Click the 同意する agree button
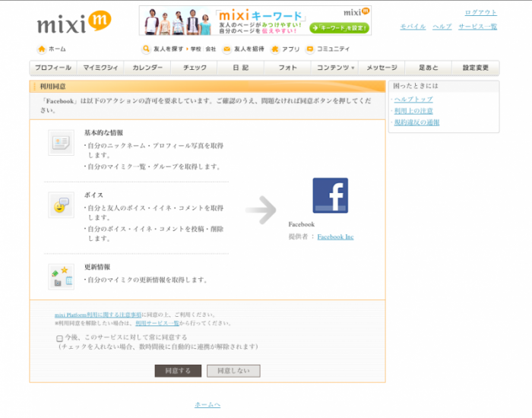The height and width of the screenshot is (418, 532). 178,371
